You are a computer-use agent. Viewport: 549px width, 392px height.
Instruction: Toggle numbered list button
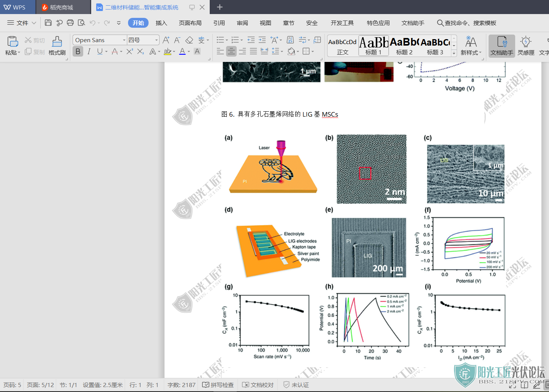click(235, 40)
